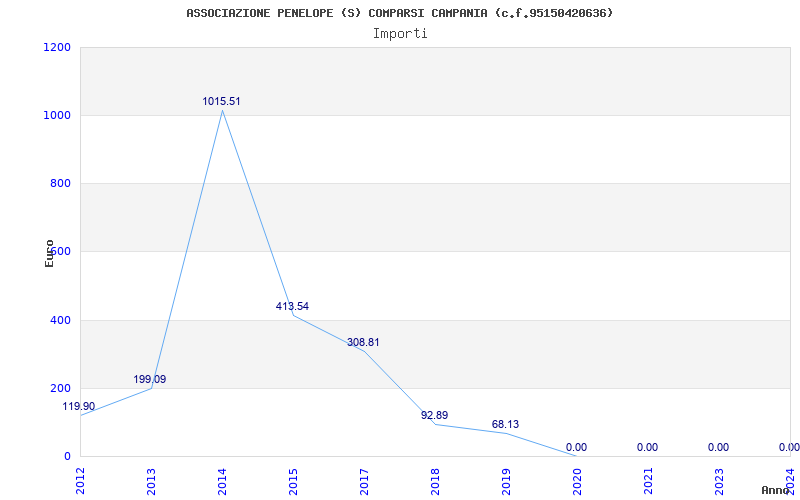
Task: Click the 92.89 data label
Action: [435, 415]
